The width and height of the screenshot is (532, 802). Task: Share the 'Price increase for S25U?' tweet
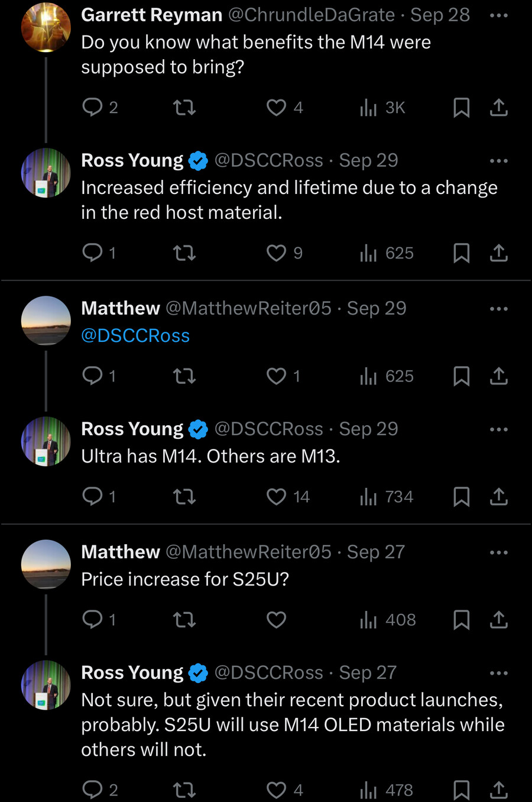click(498, 619)
